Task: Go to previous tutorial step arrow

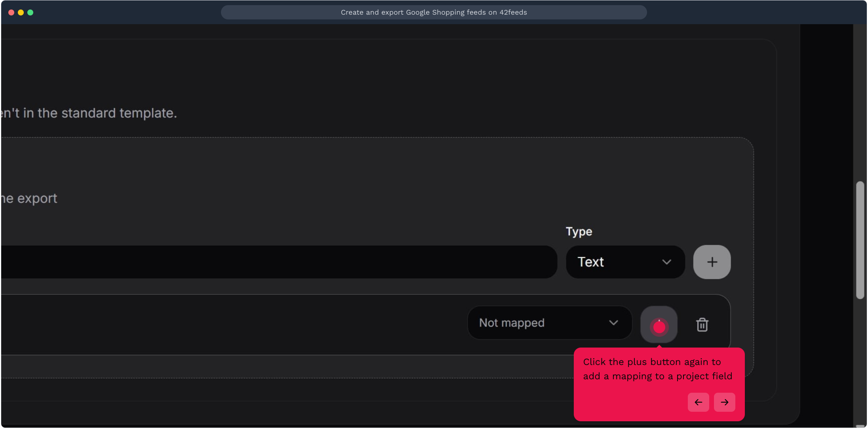Action: 698,402
